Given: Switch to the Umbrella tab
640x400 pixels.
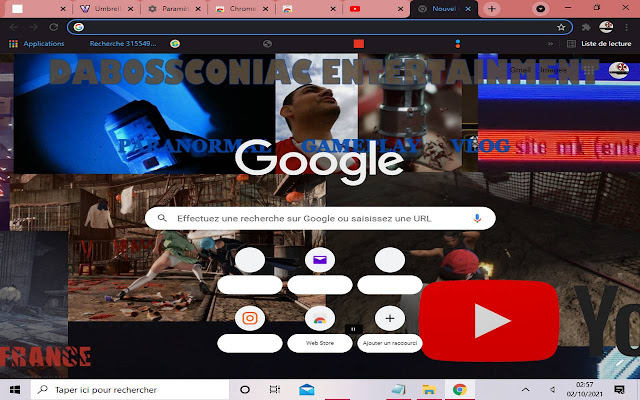Looking at the screenshot, I should (102, 9).
